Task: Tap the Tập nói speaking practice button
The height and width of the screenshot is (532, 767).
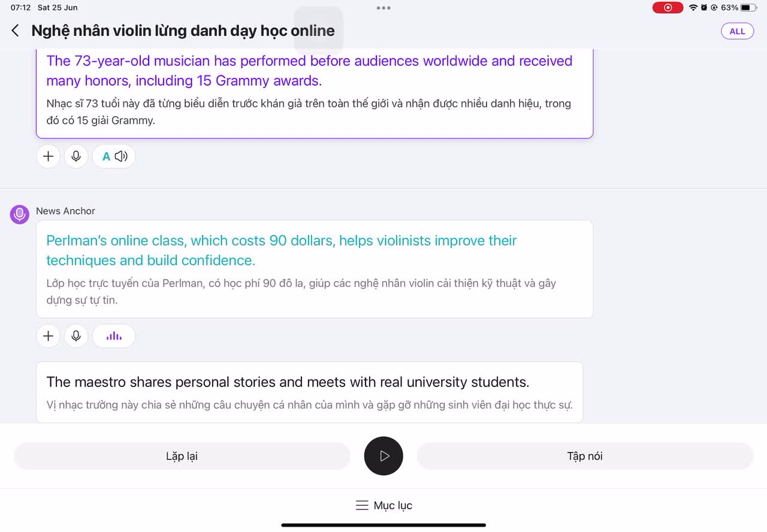Action: [x=585, y=456]
